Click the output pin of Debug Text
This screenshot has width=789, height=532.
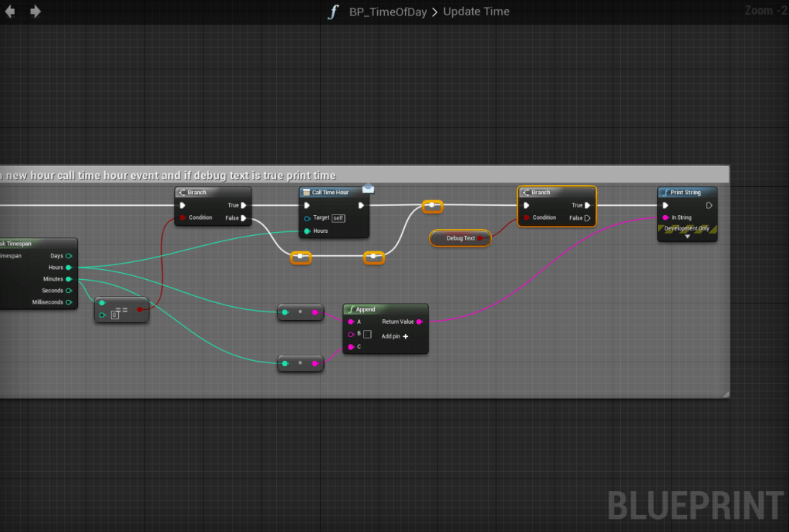click(x=480, y=237)
